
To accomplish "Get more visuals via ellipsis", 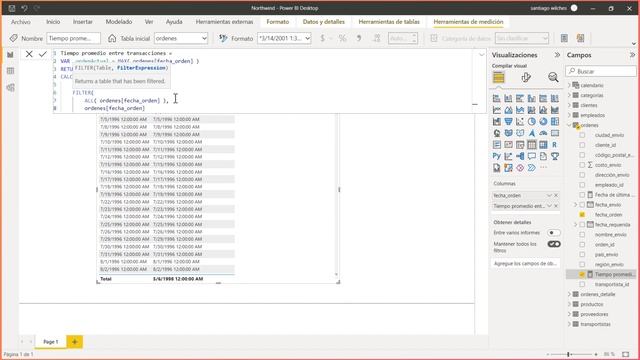I will pyautogui.click(x=543, y=167).
